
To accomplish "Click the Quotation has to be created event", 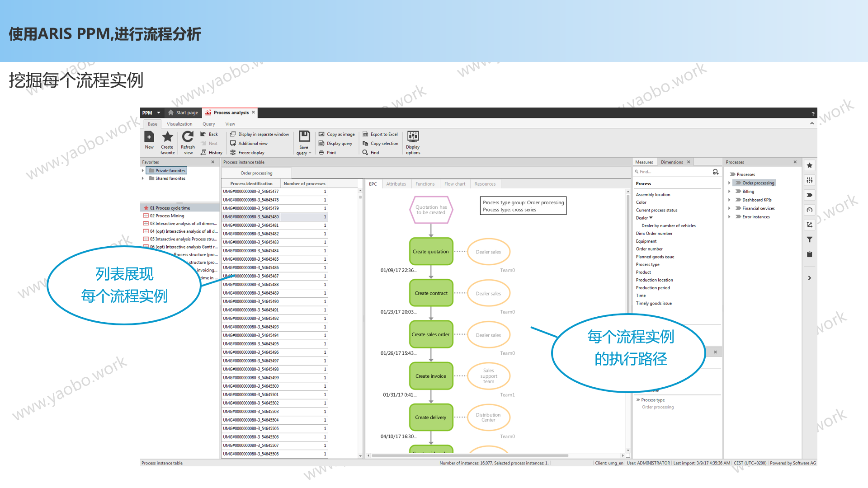I will pos(431,210).
